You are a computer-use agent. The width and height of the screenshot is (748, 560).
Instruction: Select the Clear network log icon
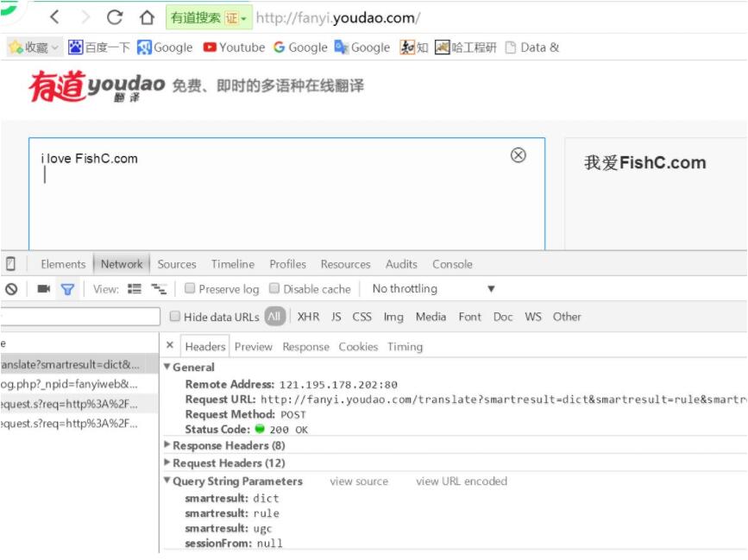(x=10, y=288)
